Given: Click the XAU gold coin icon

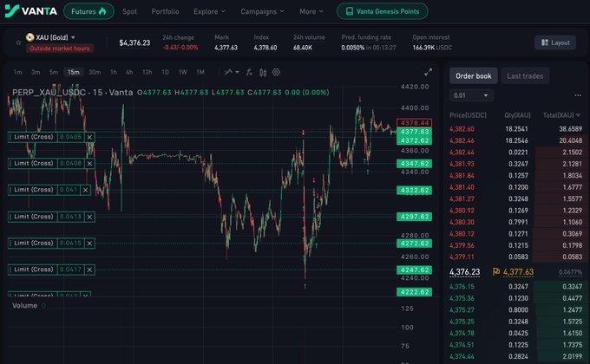Looking at the screenshot, I should click(x=30, y=37).
